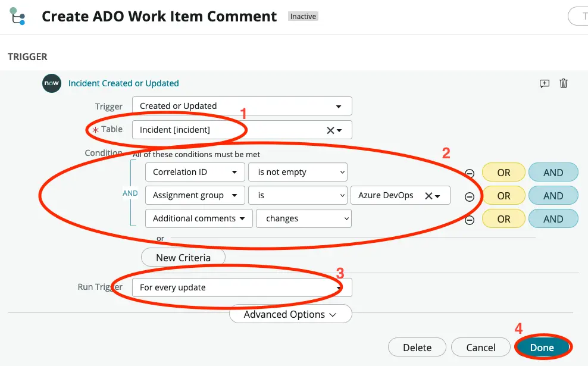
Task: Click the New Criteria button
Action: point(183,257)
